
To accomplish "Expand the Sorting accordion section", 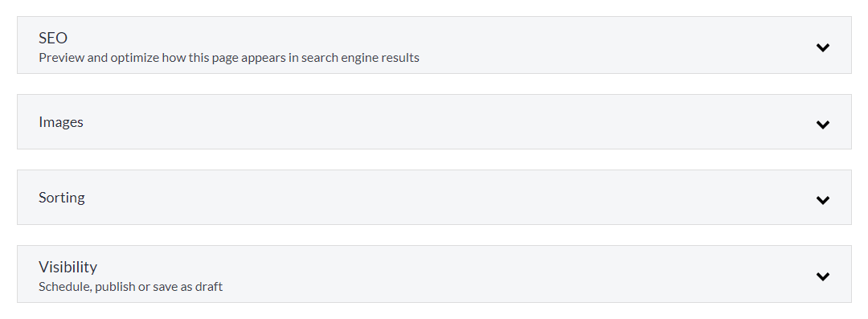I will click(434, 197).
